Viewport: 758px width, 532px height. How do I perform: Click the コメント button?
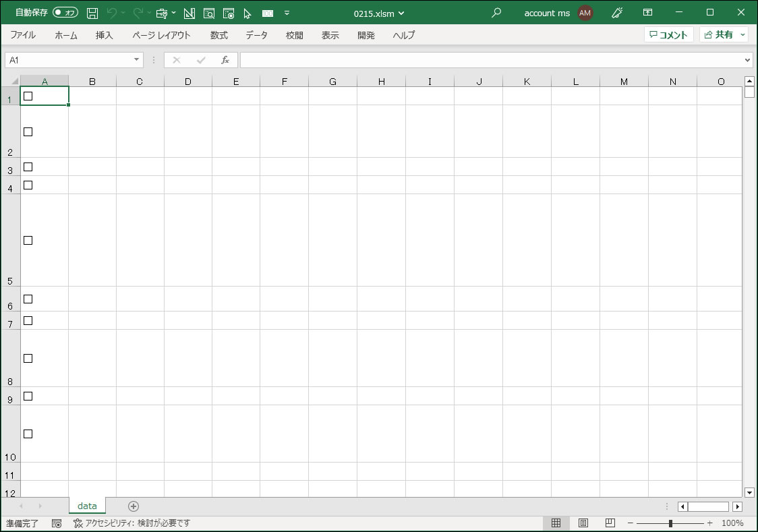pyautogui.click(x=668, y=35)
